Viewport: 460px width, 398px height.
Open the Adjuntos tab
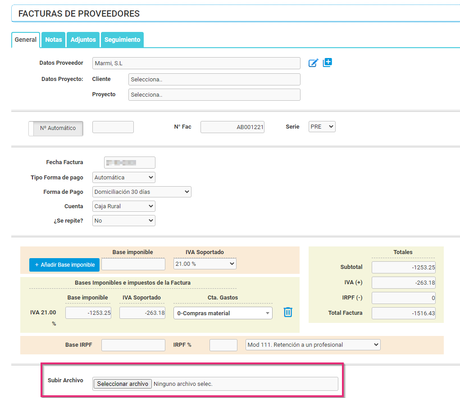pyautogui.click(x=83, y=40)
